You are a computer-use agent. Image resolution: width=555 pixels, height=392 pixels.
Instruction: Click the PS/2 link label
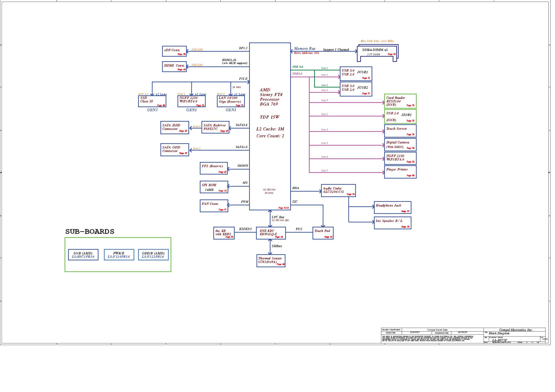(x=299, y=229)
